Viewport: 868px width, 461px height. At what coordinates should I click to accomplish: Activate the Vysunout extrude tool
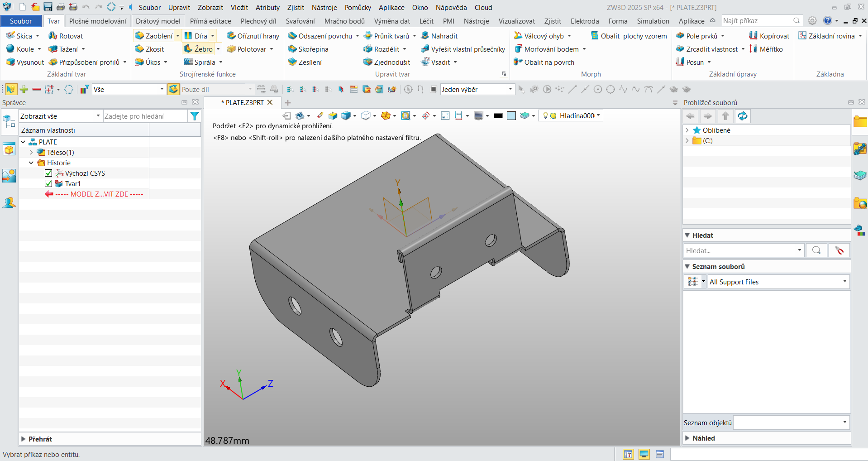tap(25, 62)
